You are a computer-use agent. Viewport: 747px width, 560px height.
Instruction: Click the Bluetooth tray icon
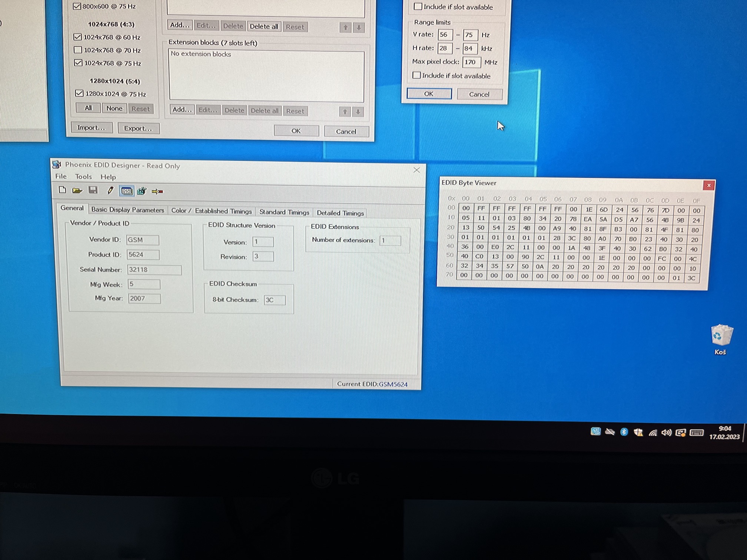click(x=624, y=432)
